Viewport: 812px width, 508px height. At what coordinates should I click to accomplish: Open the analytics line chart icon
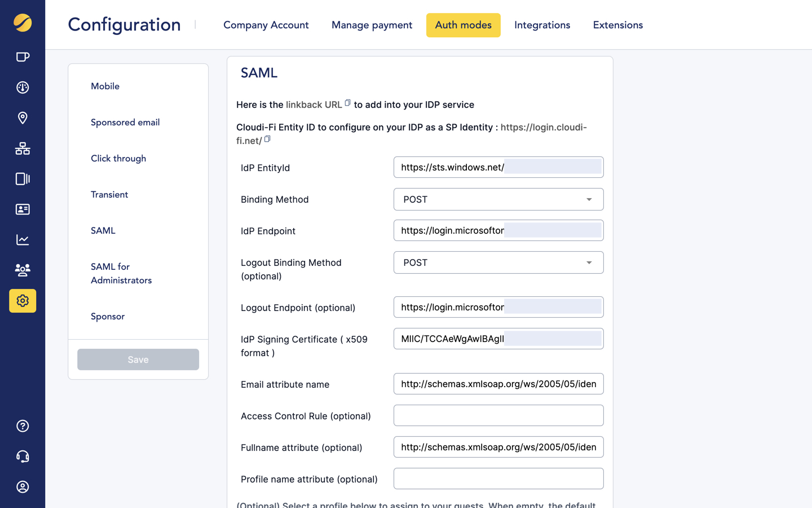[22, 239]
